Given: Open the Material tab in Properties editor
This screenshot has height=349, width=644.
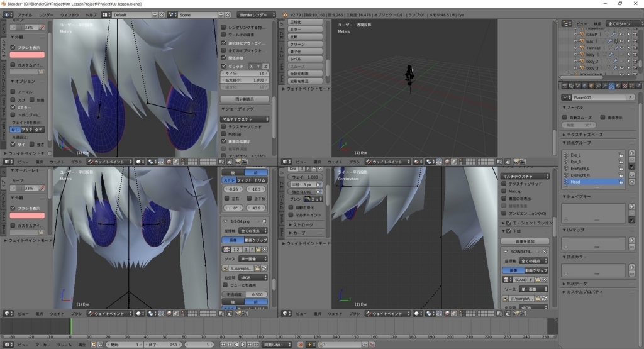Looking at the screenshot, I should (618, 86).
